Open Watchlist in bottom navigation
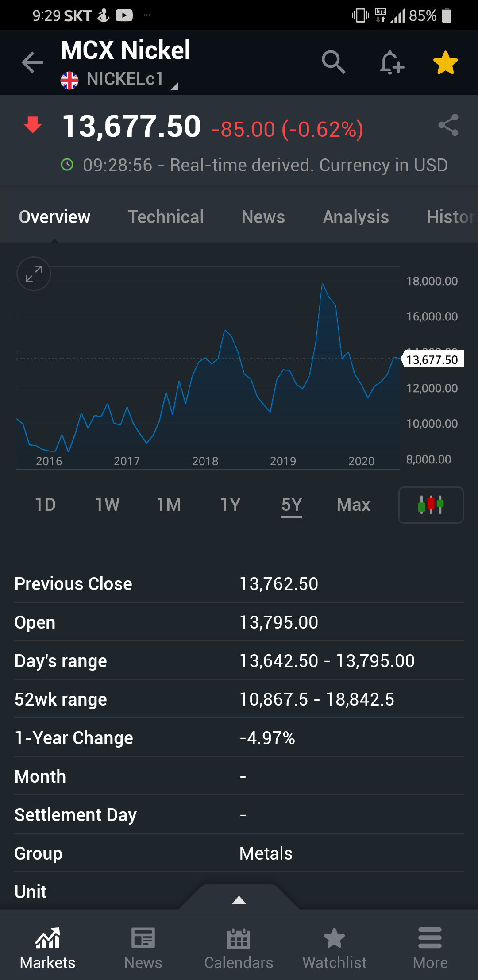 pos(335,948)
